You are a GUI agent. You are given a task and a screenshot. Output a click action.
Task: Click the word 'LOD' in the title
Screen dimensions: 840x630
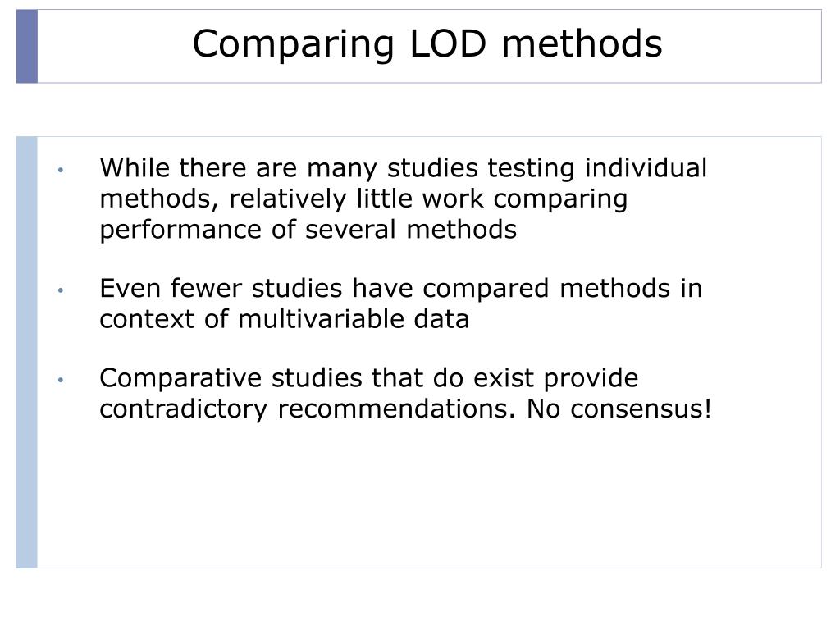coord(448,44)
